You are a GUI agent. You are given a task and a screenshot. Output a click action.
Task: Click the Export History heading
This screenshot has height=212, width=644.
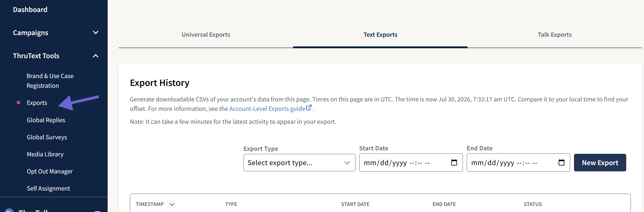click(x=160, y=83)
